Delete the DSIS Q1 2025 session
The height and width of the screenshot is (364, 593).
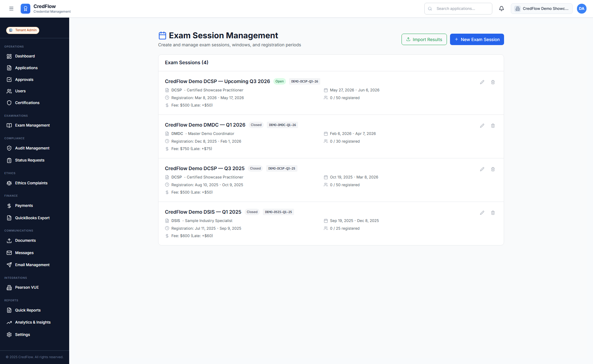[x=493, y=213]
